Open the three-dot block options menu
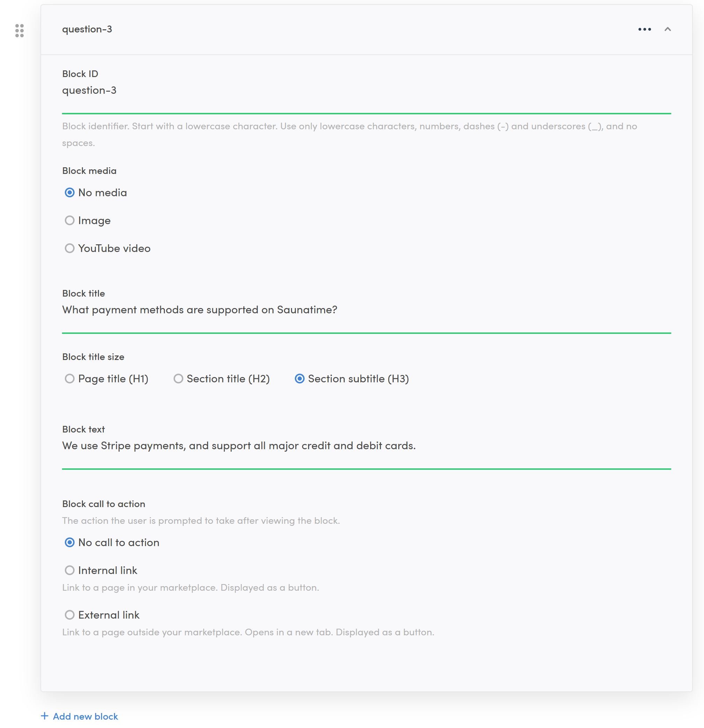Screen dimensions: 704x728 click(x=644, y=29)
